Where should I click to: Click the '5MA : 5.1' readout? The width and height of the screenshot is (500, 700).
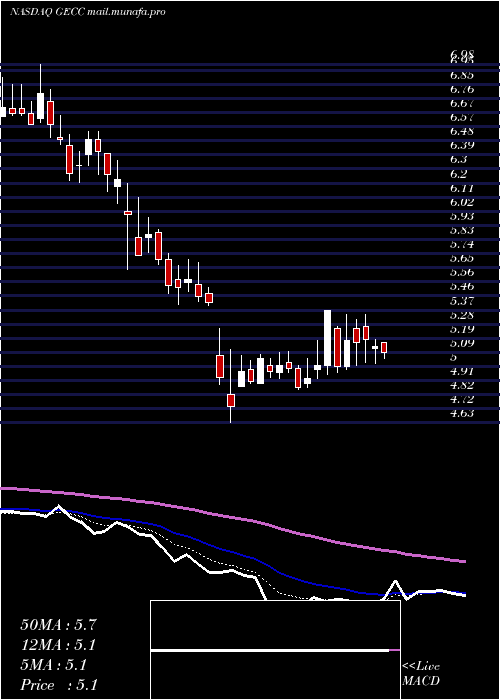pyautogui.click(x=54, y=665)
